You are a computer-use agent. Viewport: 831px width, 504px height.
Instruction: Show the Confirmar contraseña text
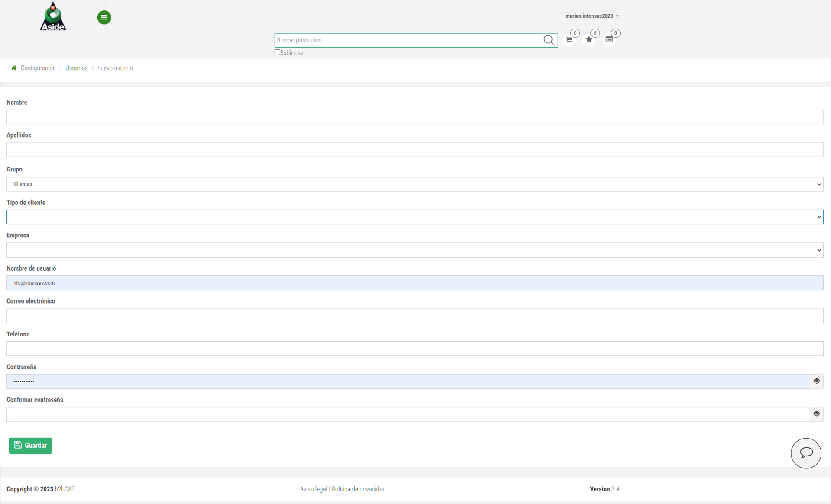[x=816, y=414]
